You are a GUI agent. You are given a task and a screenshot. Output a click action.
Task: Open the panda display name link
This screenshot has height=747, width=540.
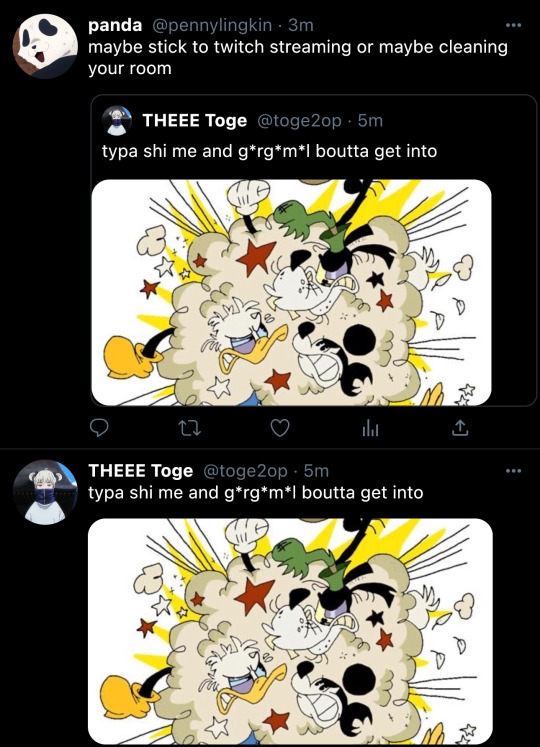coord(115,25)
